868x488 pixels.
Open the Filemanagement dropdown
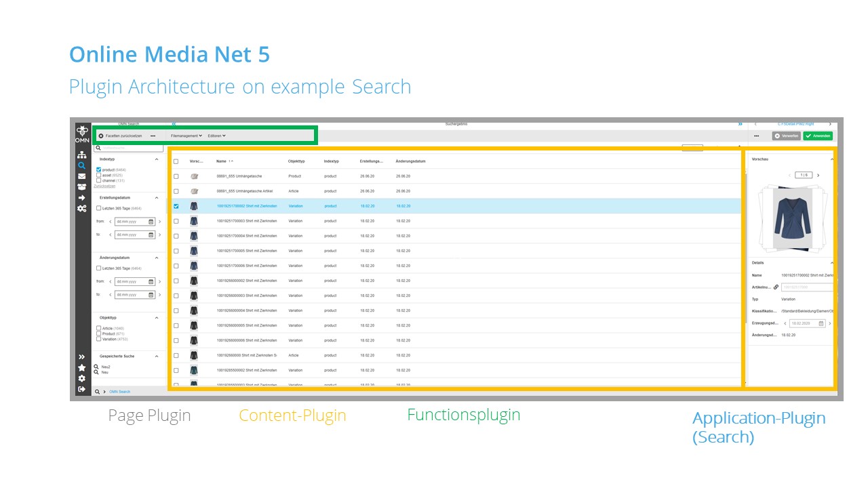pos(186,136)
